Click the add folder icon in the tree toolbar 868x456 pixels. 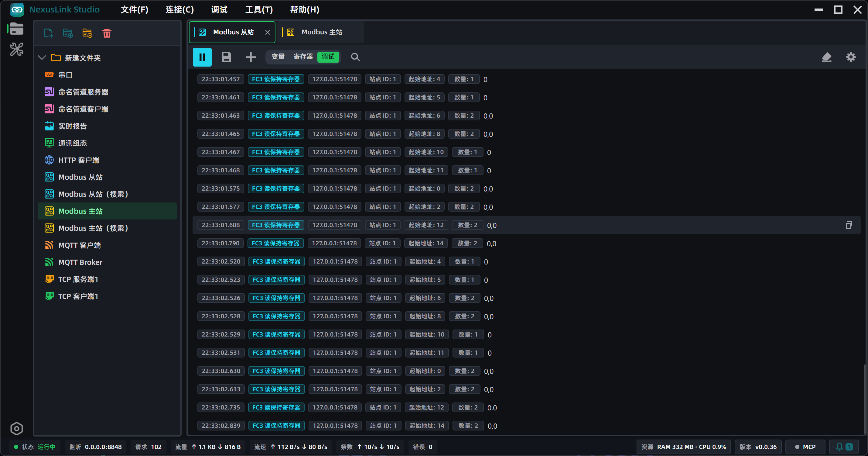tap(68, 33)
